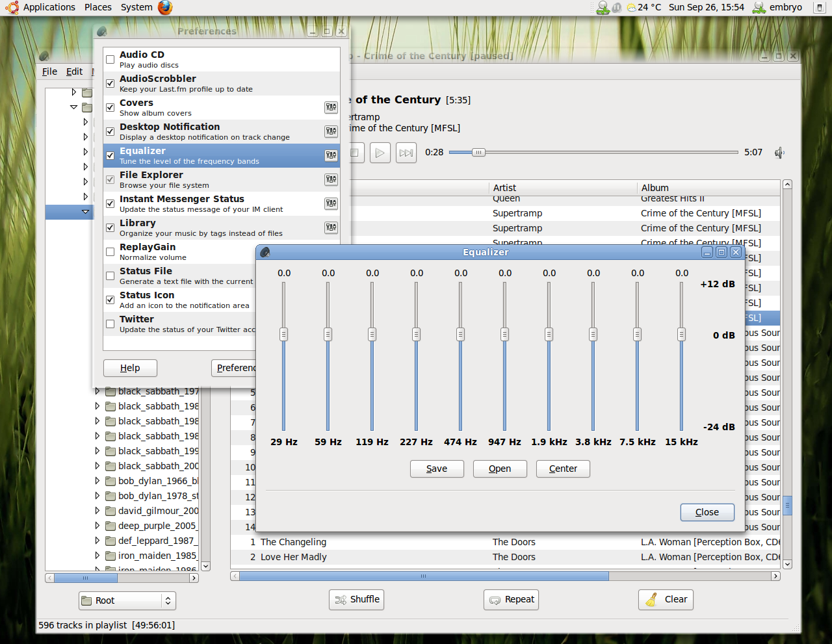Viewport: 832px width, 644px height.
Task: Click the black_sabbath_197 folder icon
Action: 110,391
